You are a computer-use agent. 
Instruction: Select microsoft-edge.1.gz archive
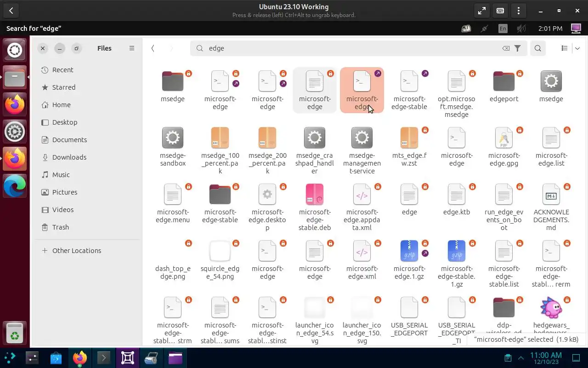point(409,251)
